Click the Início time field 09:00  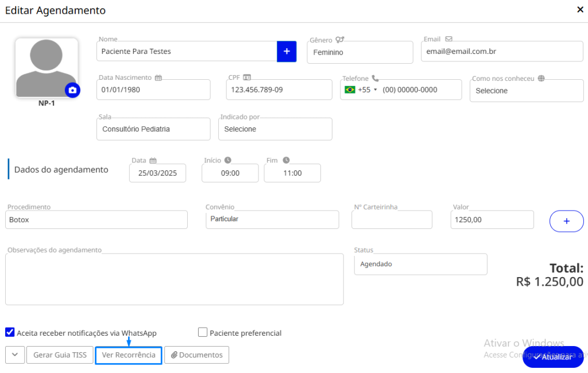click(230, 173)
